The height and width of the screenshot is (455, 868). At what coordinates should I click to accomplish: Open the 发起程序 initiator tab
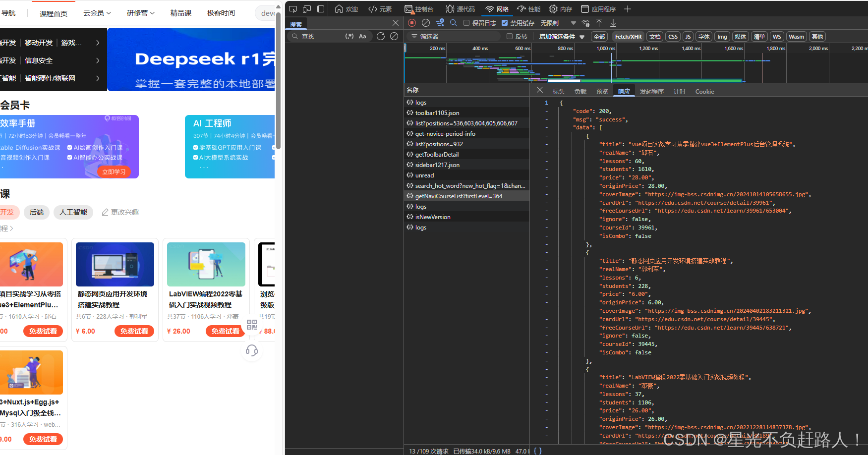tap(652, 91)
